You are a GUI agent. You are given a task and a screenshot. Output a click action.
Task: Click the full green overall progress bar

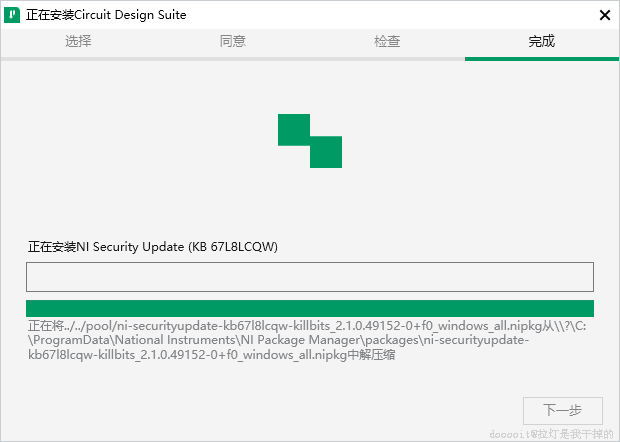point(310,308)
